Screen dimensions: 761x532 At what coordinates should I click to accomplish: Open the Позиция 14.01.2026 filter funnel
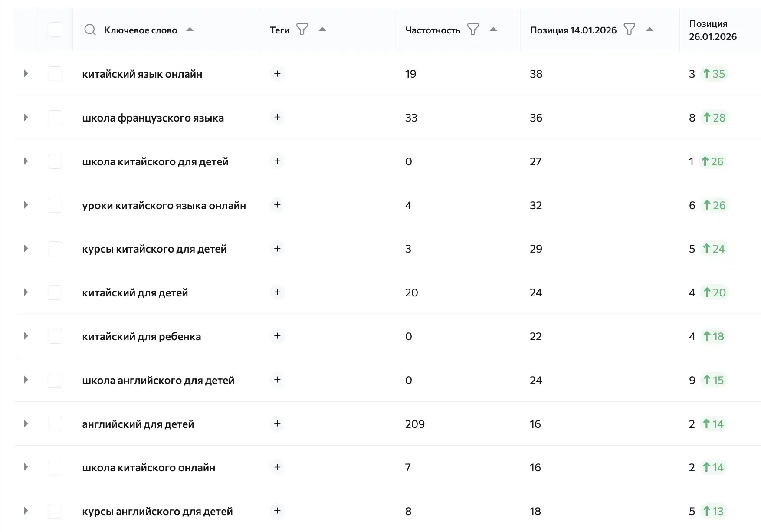629,30
